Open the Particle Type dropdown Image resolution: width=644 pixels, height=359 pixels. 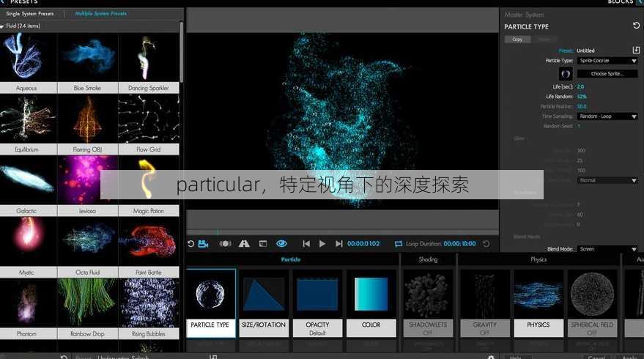pos(607,60)
